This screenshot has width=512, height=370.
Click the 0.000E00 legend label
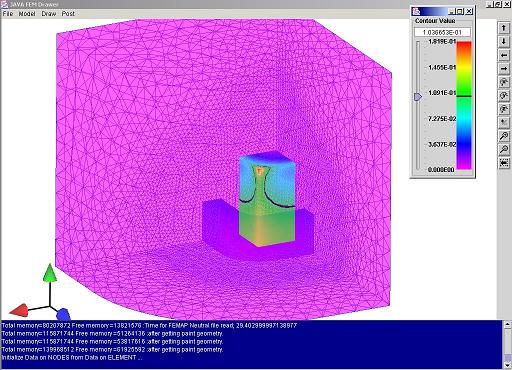point(441,170)
